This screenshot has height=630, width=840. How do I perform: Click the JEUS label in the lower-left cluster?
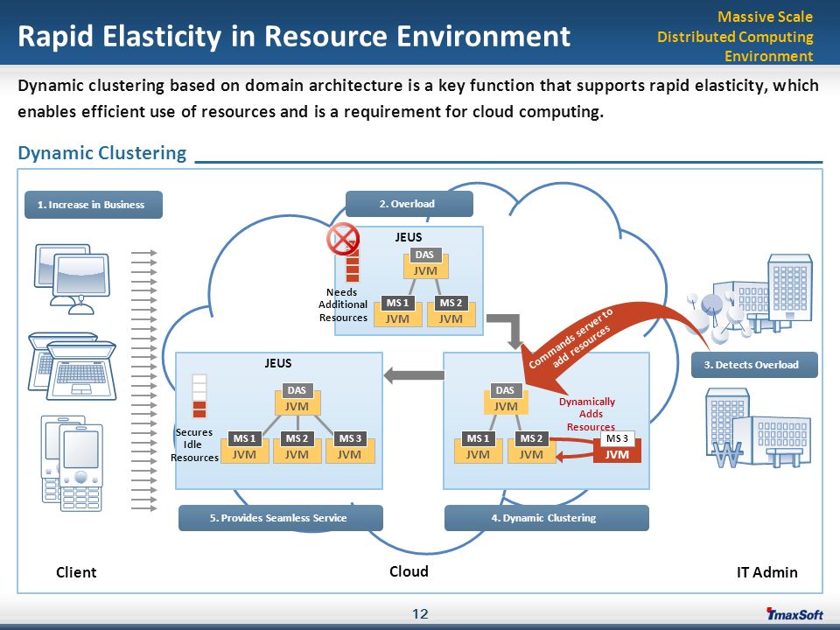pyautogui.click(x=278, y=363)
